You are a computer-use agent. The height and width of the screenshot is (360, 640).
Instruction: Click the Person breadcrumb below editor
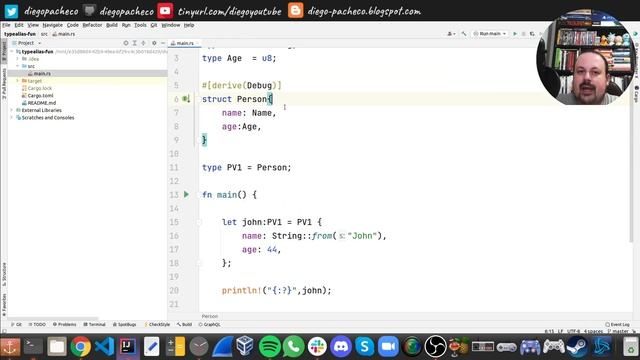pyautogui.click(x=210, y=316)
